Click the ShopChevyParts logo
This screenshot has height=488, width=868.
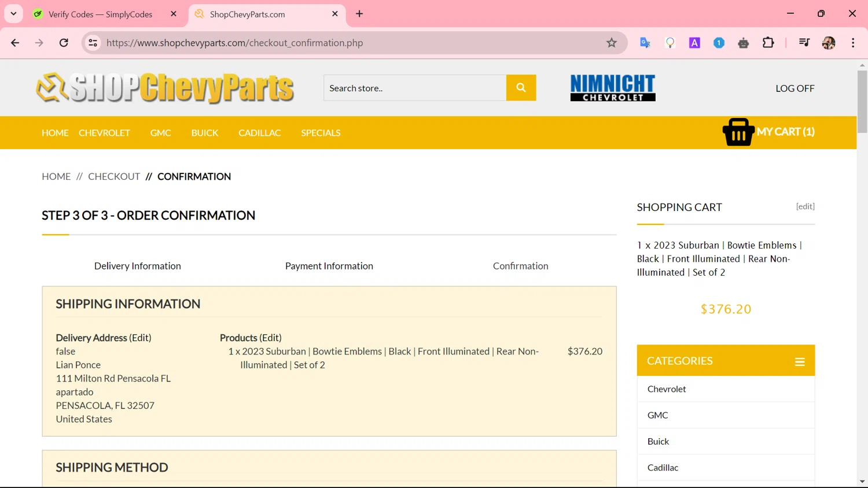[x=165, y=88]
